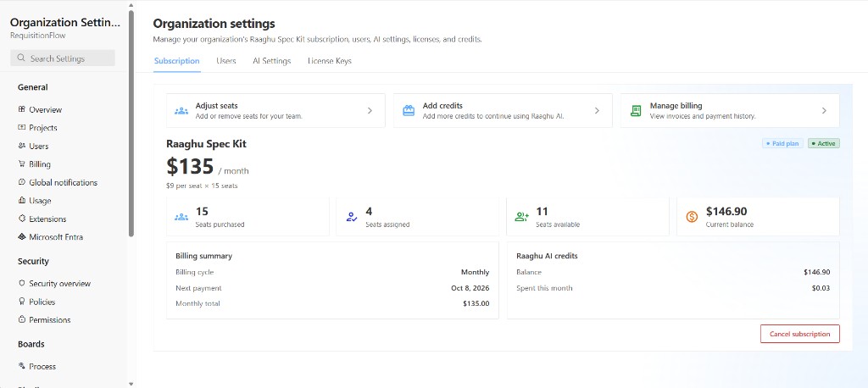The image size is (868, 388).
Task: Click the Seats available user-plus icon
Action: point(521,217)
